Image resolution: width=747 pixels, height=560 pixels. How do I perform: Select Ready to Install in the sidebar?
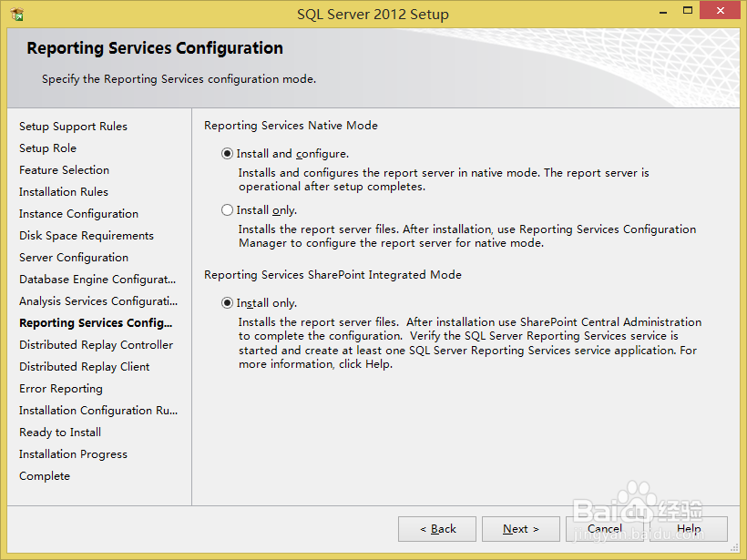[x=59, y=432]
